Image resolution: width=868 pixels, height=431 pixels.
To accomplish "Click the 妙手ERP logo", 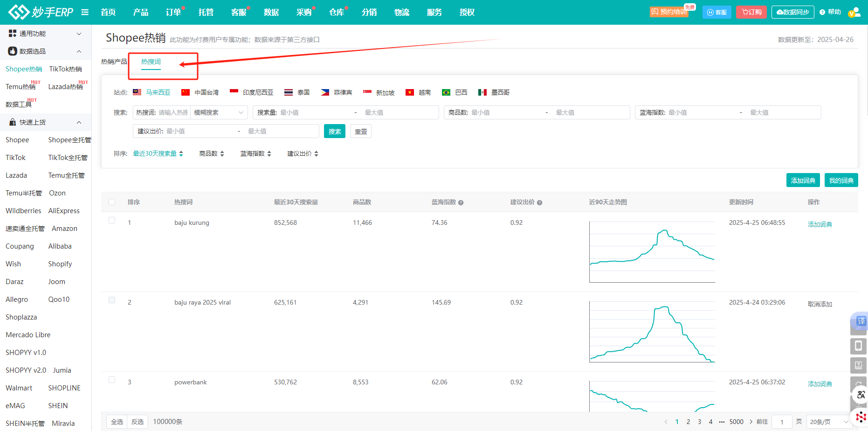I will tap(41, 12).
